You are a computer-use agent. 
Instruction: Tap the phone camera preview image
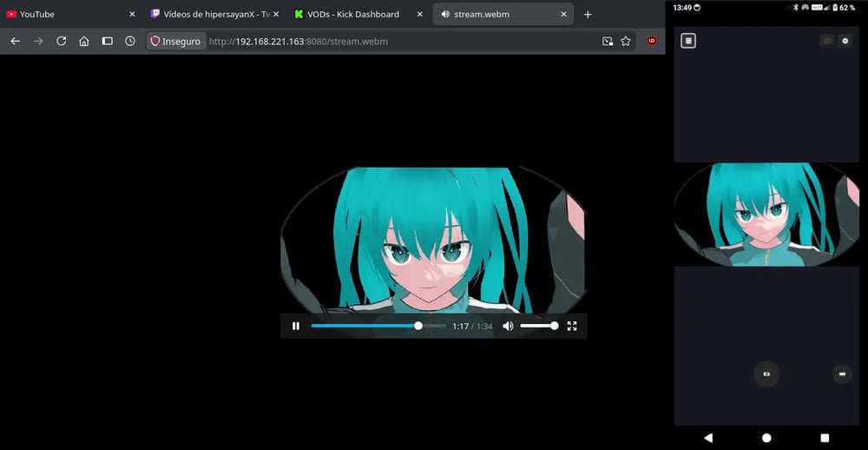click(x=766, y=214)
